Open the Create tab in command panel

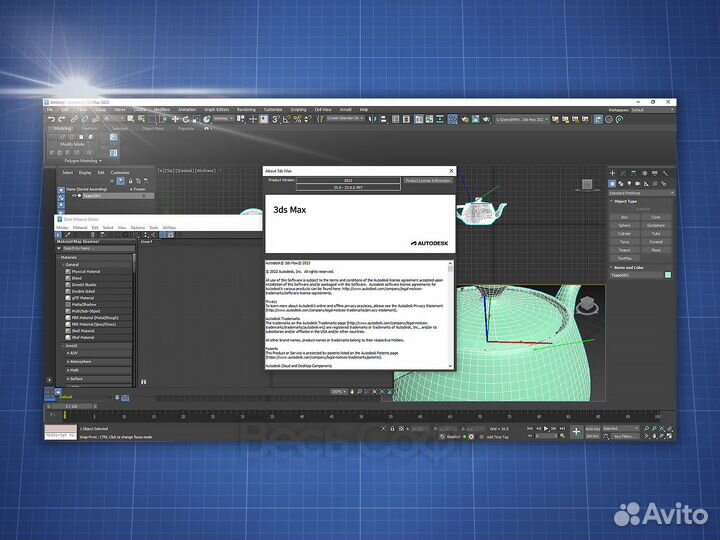[612, 173]
